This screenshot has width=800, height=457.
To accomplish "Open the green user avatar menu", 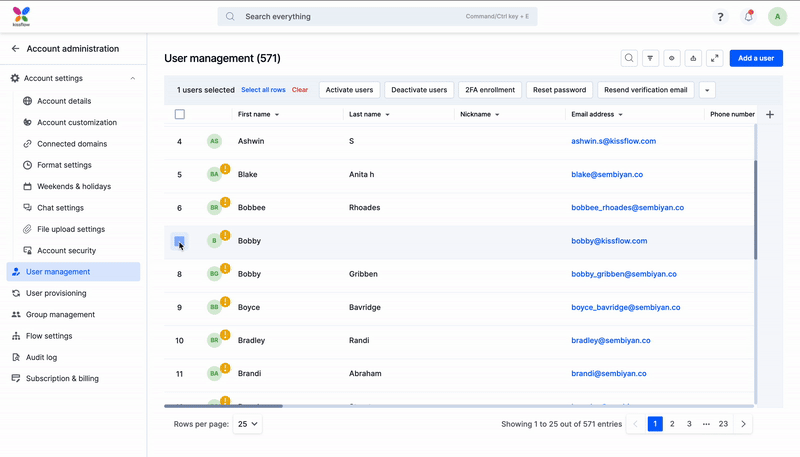I will 777,17.
